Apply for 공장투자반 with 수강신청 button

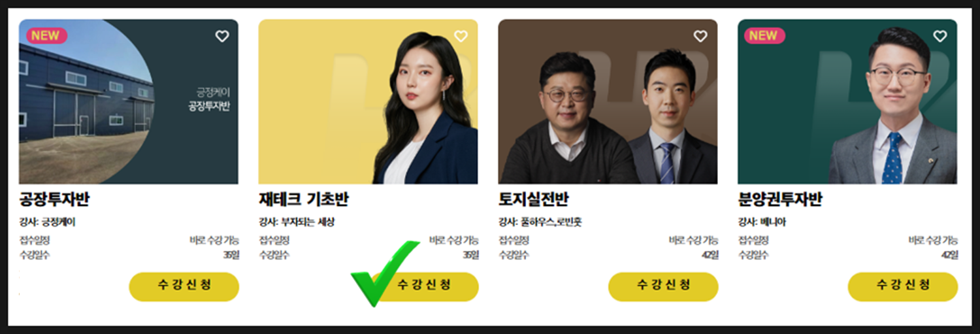(184, 286)
